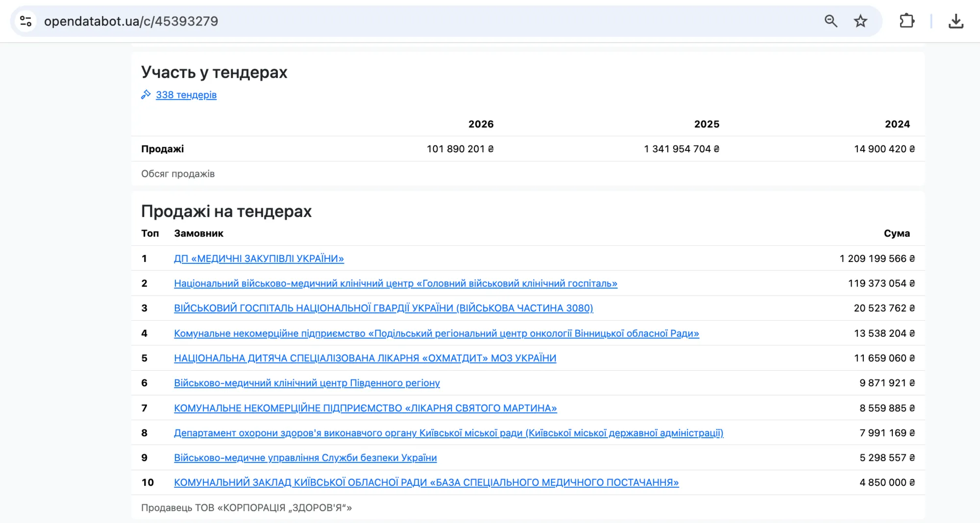This screenshot has width=980, height=523.
Task: Click the gavel icon beside 338 тендерів
Action: coord(146,95)
